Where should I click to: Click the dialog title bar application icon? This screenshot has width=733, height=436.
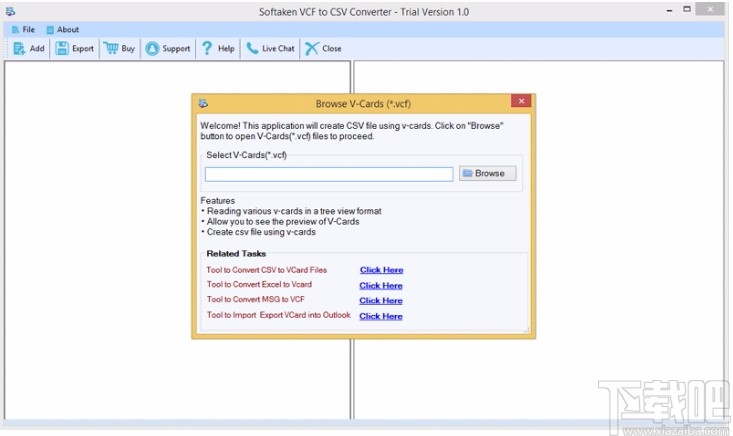(x=203, y=103)
